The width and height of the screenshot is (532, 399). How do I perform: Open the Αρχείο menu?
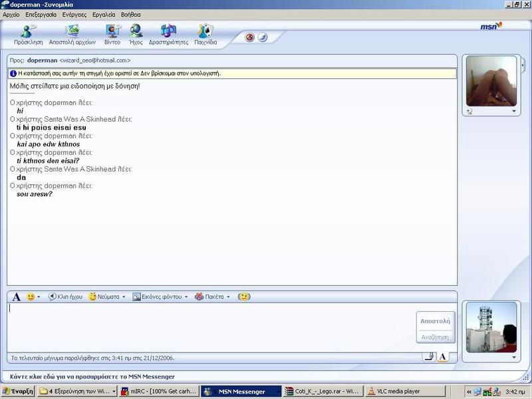pyautogui.click(x=11, y=15)
